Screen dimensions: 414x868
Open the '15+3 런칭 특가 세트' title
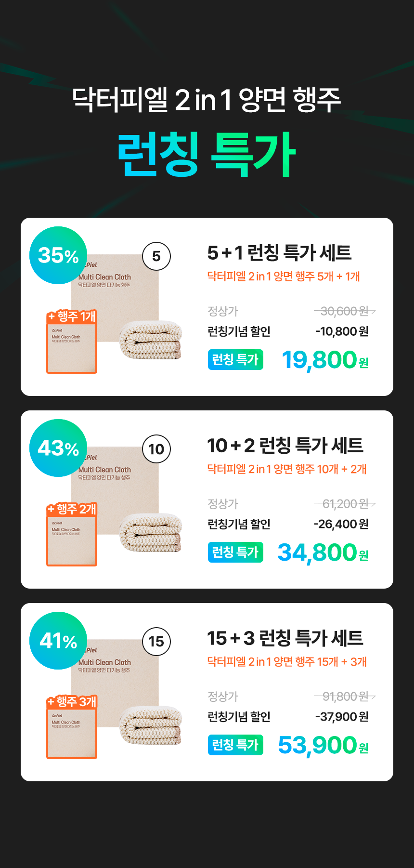[285, 638]
